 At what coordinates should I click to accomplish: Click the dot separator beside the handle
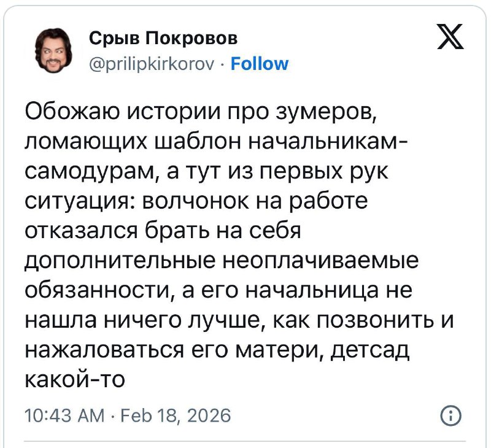pos(222,64)
